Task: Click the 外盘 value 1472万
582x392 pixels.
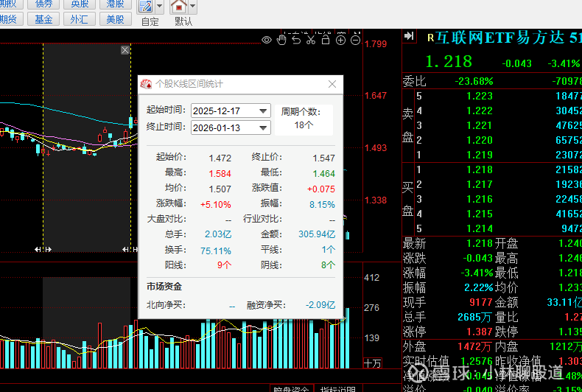Action: 475,347
